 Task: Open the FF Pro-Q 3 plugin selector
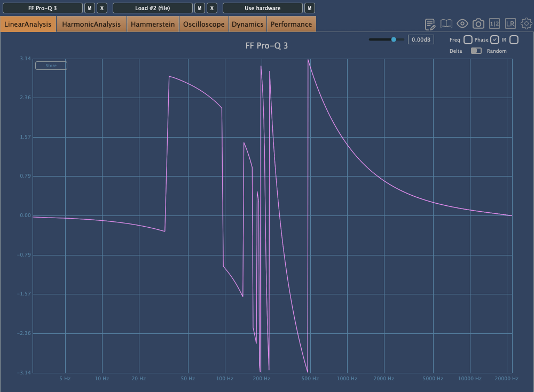(x=43, y=8)
